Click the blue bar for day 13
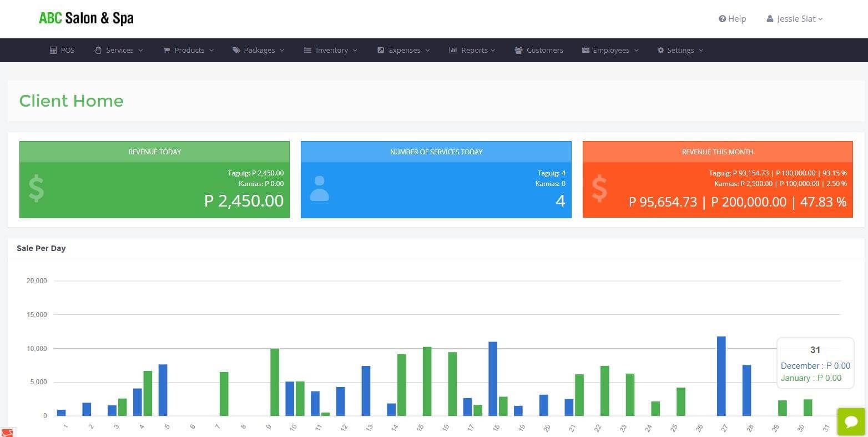This screenshot has height=437, width=868. [x=366, y=391]
